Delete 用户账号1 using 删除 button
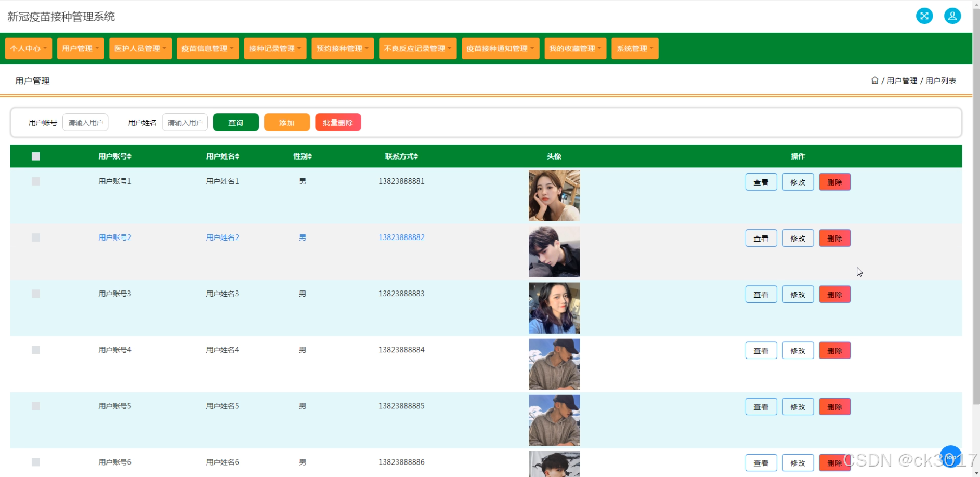This screenshot has height=477, width=980. (x=835, y=182)
